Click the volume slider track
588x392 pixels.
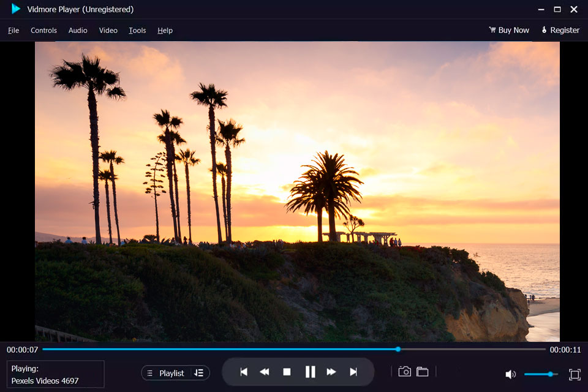pos(541,374)
